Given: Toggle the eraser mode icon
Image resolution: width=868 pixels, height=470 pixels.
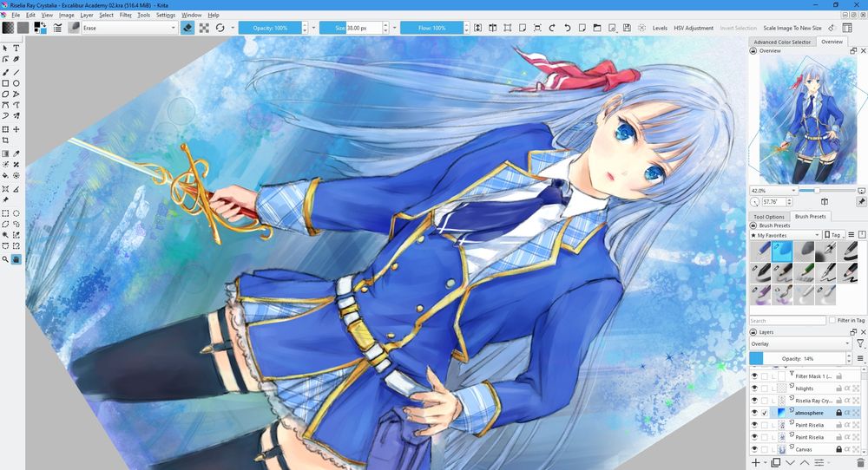Looking at the screenshot, I should coord(187,28).
